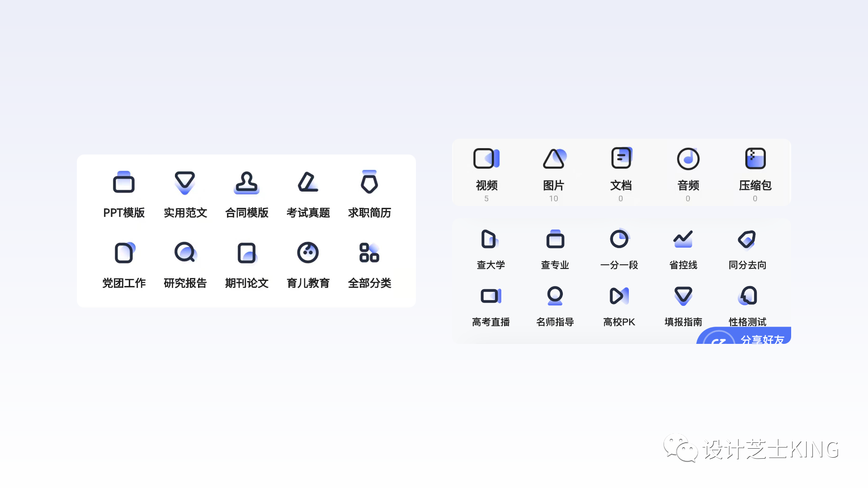Viewport: 868px width, 488px height.
Task: Open 研究报告 magnifier icon
Action: (x=185, y=253)
